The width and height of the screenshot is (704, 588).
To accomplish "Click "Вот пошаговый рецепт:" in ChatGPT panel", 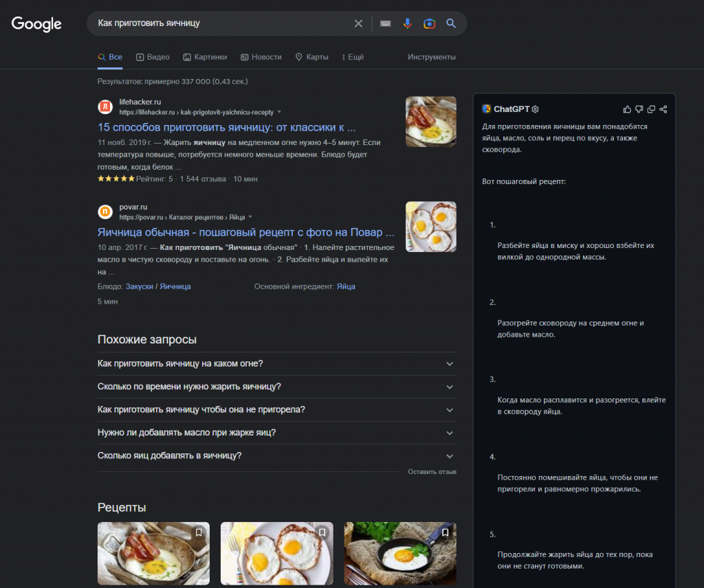I will click(524, 181).
